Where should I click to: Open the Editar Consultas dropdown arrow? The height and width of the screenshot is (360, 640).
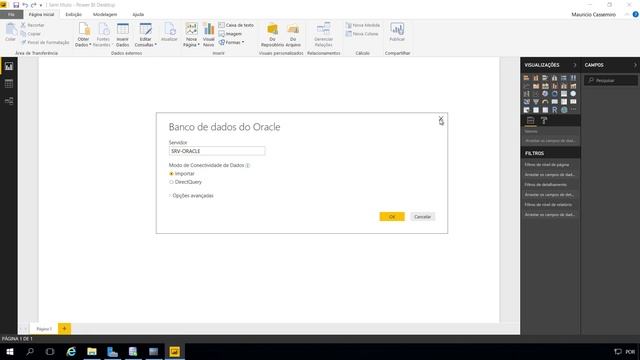click(156, 45)
